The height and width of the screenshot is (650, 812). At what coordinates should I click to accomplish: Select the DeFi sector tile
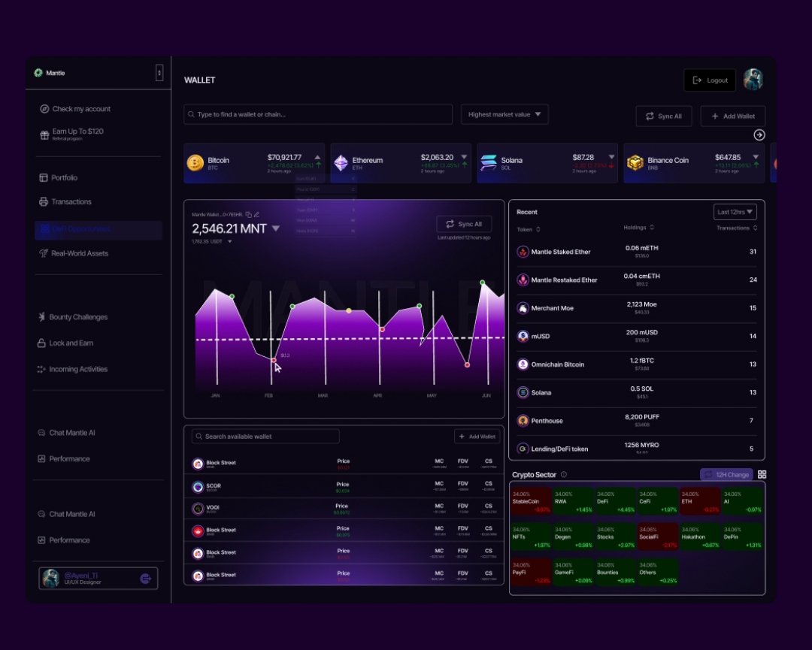[615, 501]
